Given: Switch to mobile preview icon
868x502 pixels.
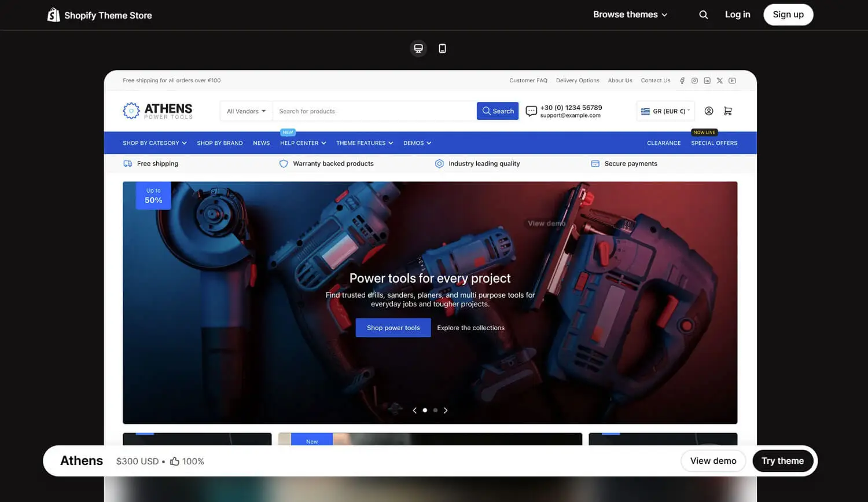Looking at the screenshot, I should point(442,49).
